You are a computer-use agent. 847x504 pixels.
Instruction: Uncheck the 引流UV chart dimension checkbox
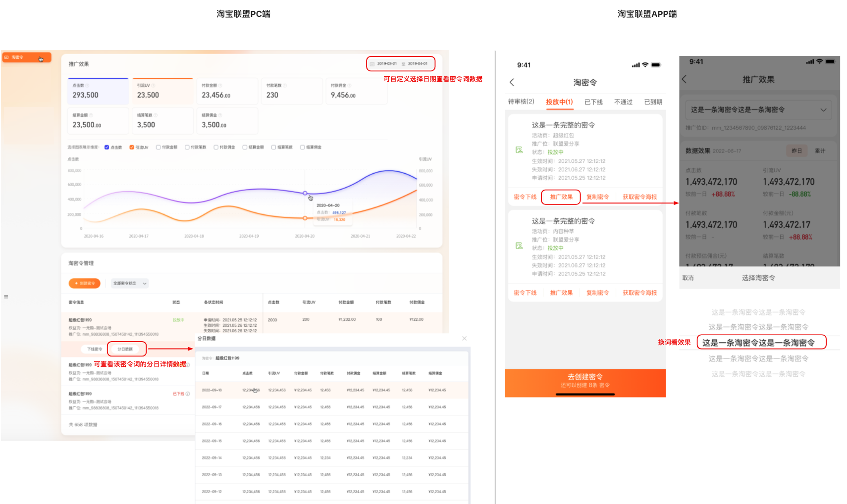click(x=132, y=147)
